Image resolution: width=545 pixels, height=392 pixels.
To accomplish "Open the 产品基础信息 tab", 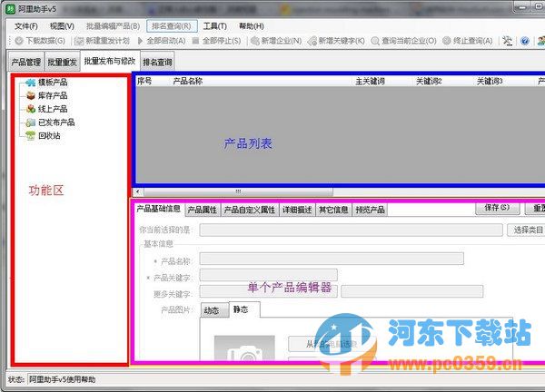I will tap(158, 209).
